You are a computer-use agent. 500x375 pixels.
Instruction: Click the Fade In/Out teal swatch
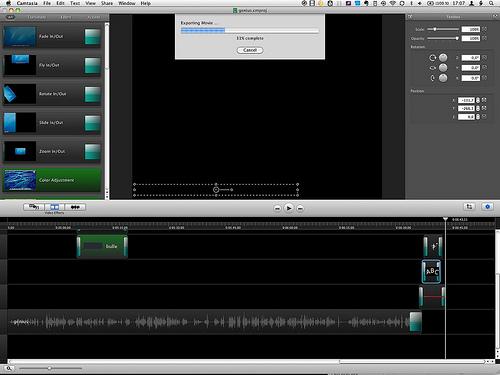pyautogui.click(x=92, y=37)
